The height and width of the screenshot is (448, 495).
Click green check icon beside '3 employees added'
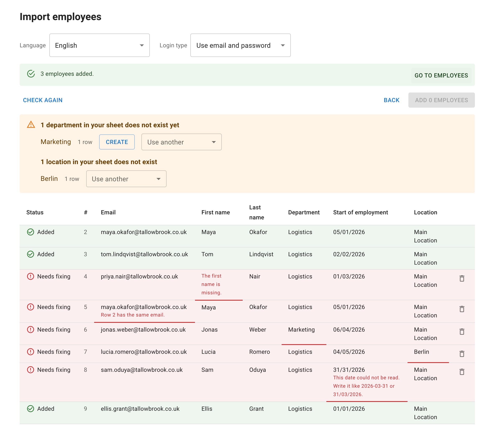click(x=31, y=74)
